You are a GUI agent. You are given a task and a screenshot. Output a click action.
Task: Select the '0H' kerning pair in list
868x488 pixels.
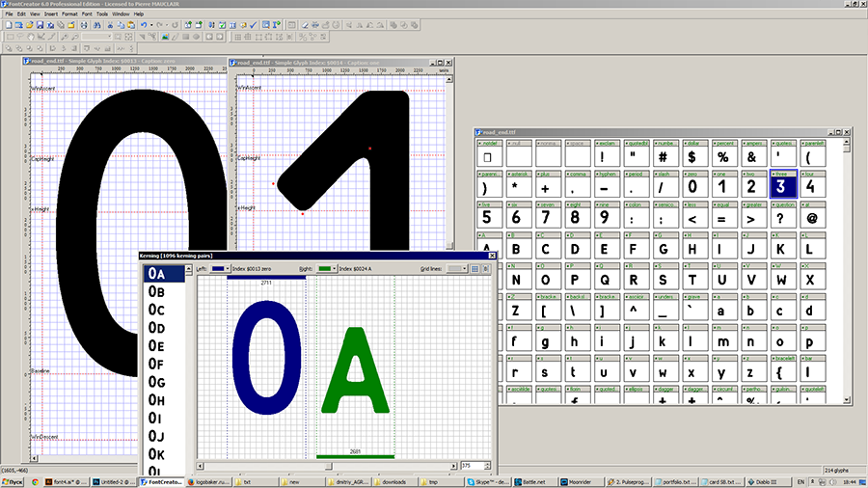pyautogui.click(x=156, y=400)
